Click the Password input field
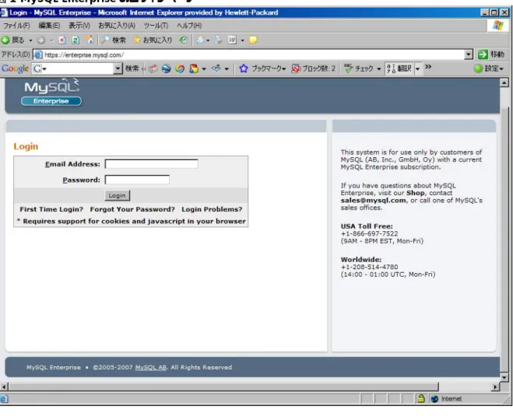Screen dimensions: 513x420 click(x=137, y=180)
